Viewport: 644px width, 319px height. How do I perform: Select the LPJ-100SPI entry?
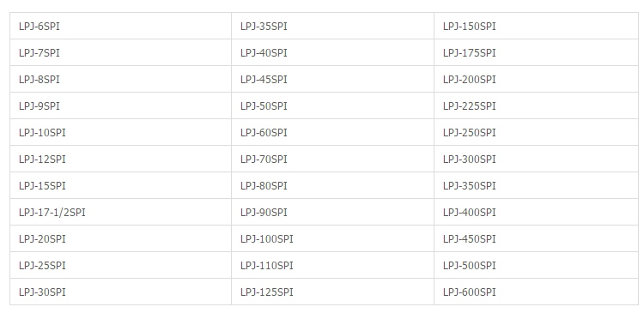click(x=267, y=239)
